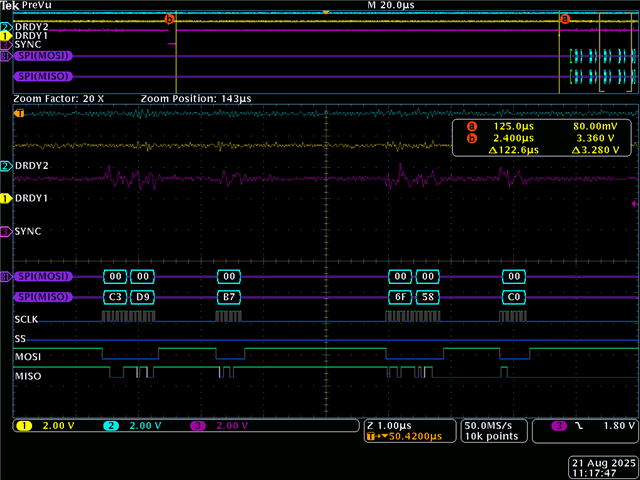Screen dimensions: 640x480
Task: Click the SPI(MISO) bus label in zoom view
Action: tap(43, 297)
